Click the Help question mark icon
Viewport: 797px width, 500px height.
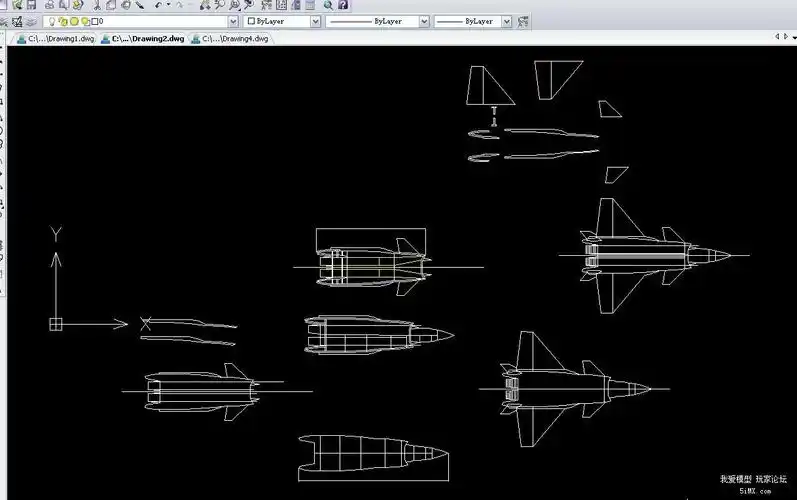[x=343, y=5]
